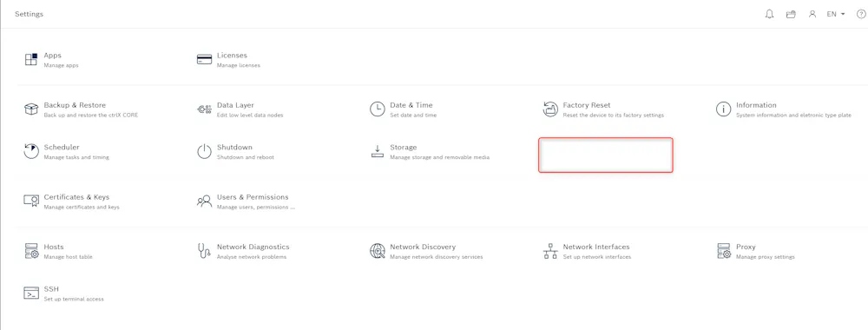Click 'Analyse network problems' text
Screen dimensions: 868x330
(x=252, y=257)
